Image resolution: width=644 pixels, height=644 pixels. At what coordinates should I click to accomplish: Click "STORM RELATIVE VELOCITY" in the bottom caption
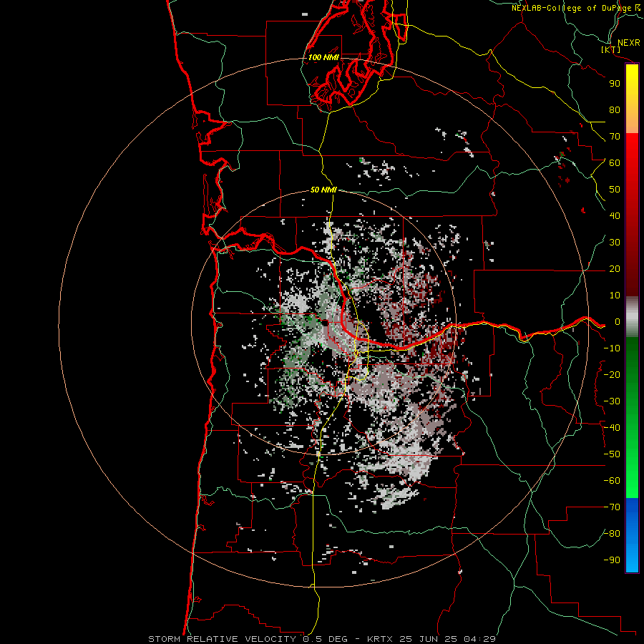pyautogui.click(x=222, y=639)
